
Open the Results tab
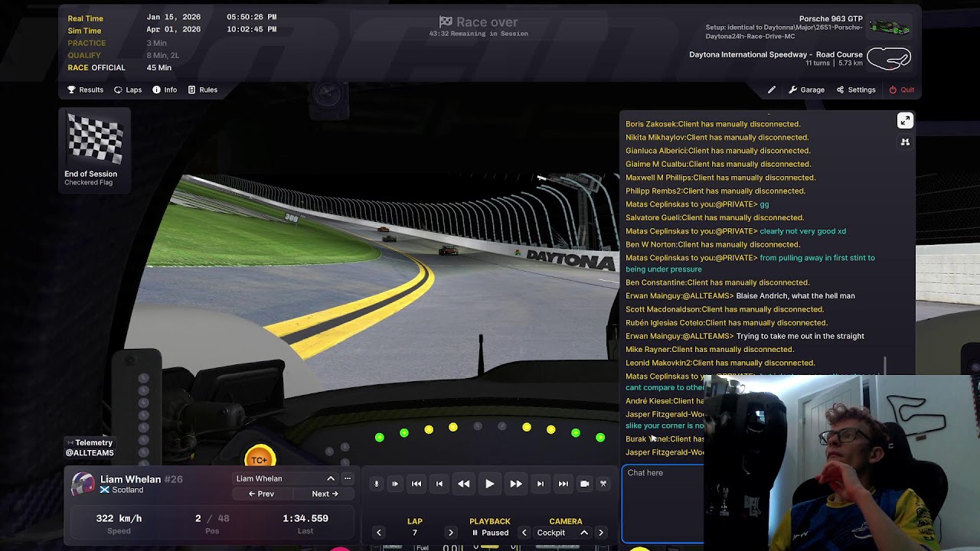pos(85,90)
